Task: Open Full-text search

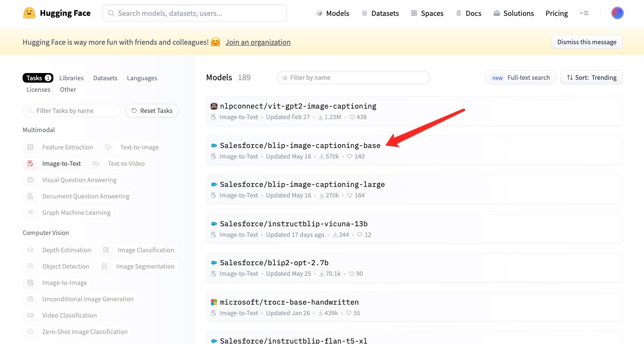Action: 520,77
